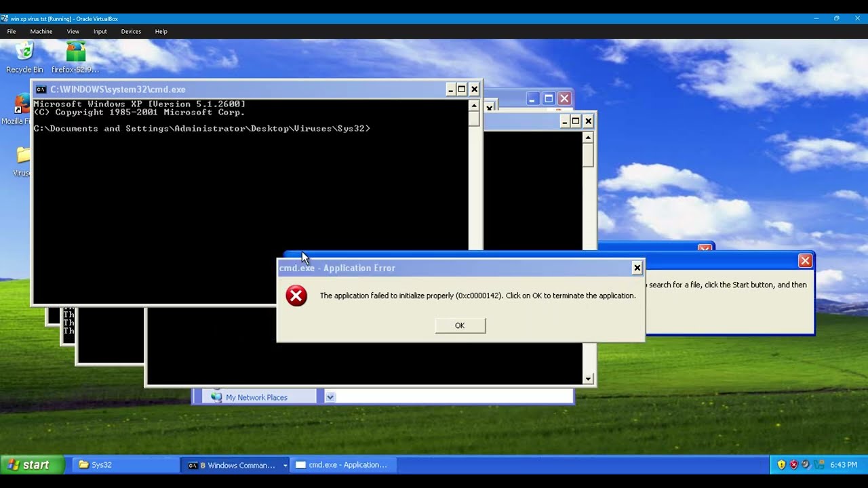
Task: Click the yellow security shield tray icon
Action: click(781, 465)
